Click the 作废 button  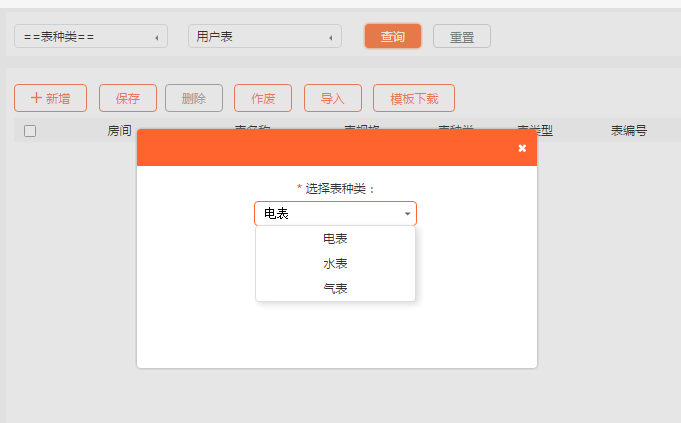click(x=263, y=98)
